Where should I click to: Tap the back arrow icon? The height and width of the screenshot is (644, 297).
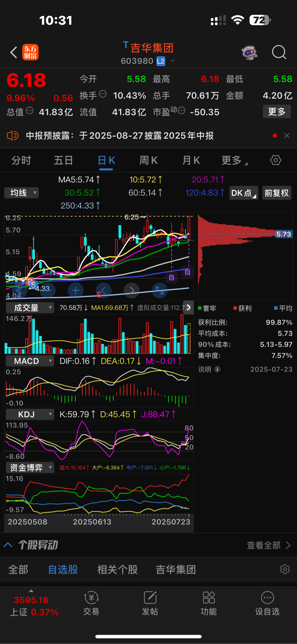(14, 52)
